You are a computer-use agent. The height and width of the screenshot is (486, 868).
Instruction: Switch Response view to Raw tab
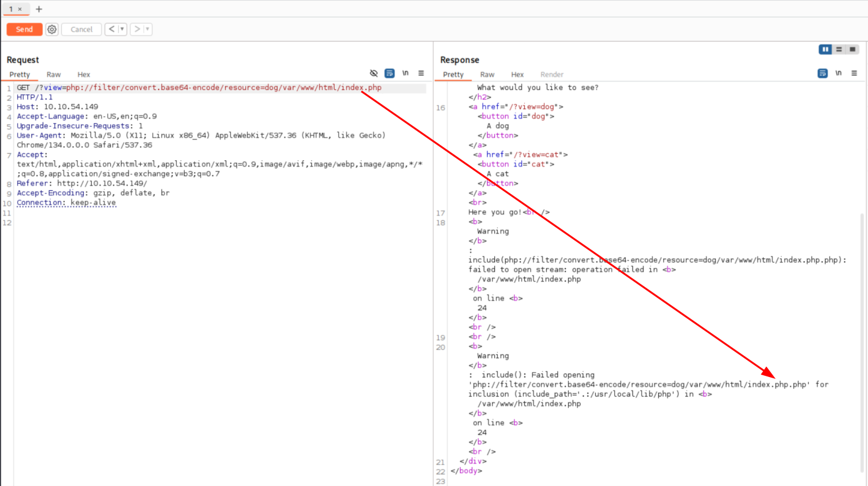click(x=488, y=75)
